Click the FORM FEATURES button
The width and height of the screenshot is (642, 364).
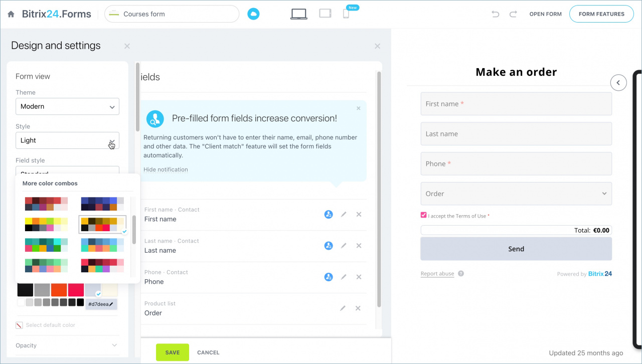click(601, 14)
